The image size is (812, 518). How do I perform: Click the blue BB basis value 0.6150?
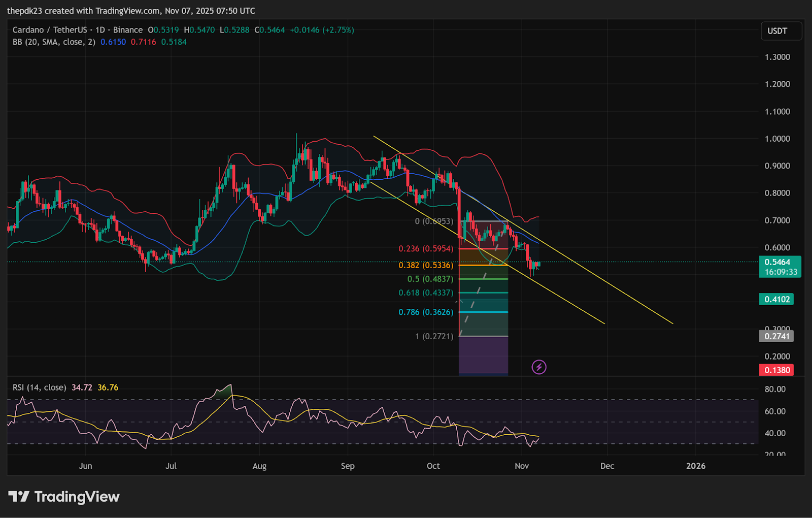(113, 42)
